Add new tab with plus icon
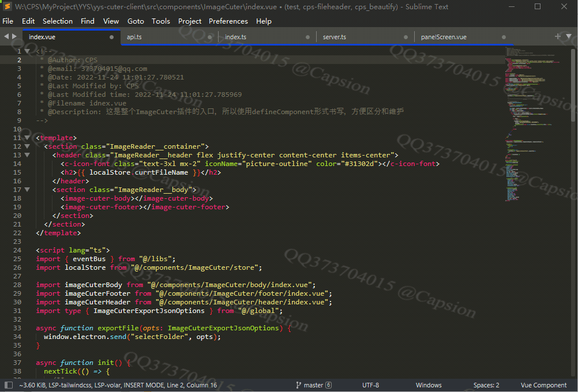This screenshot has height=392, width=578. point(557,36)
